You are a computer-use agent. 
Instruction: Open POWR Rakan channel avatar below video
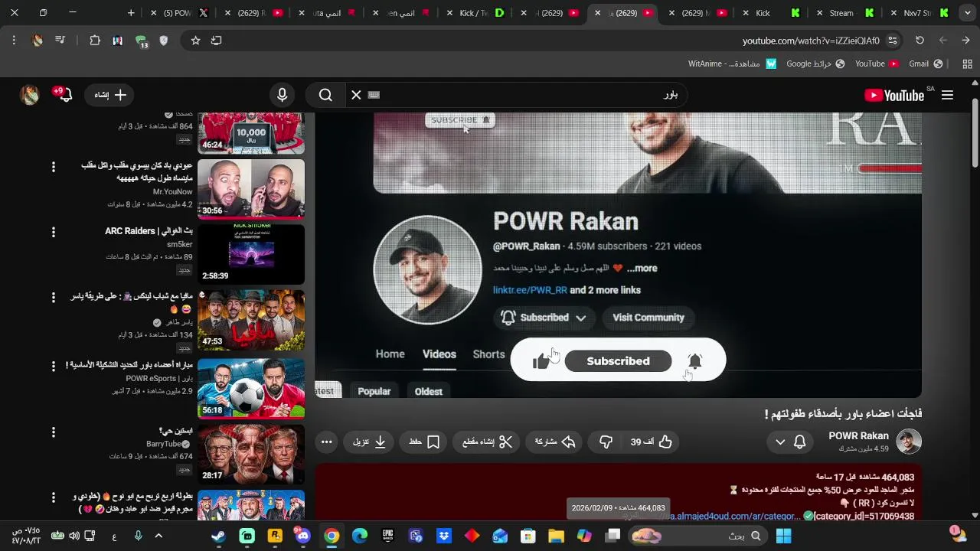pos(909,442)
